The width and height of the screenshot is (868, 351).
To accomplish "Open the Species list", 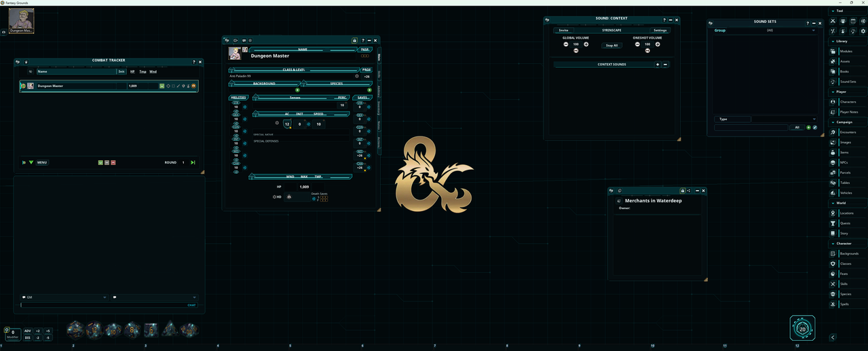I will coord(847,294).
